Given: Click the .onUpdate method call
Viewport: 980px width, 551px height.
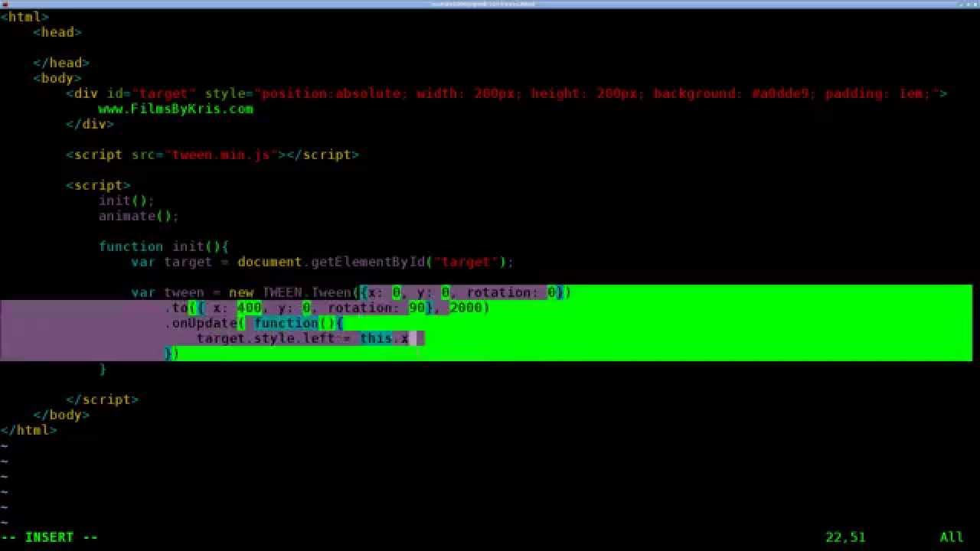Looking at the screenshot, I should click(x=201, y=323).
